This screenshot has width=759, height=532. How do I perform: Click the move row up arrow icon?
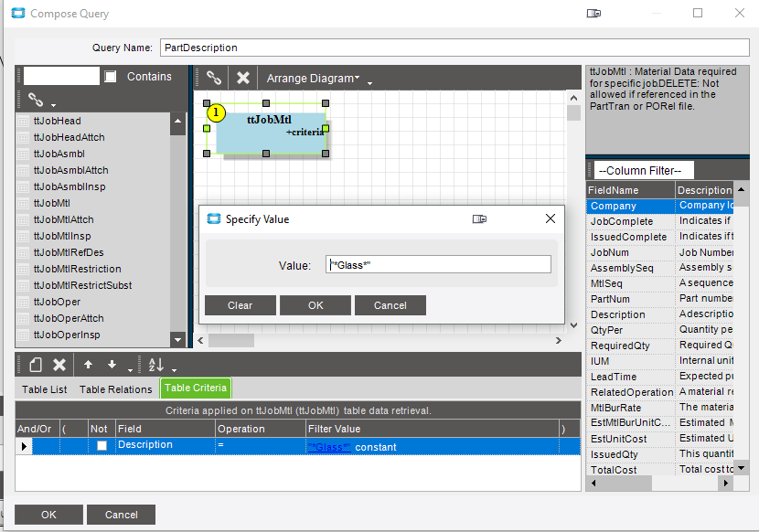(88, 365)
